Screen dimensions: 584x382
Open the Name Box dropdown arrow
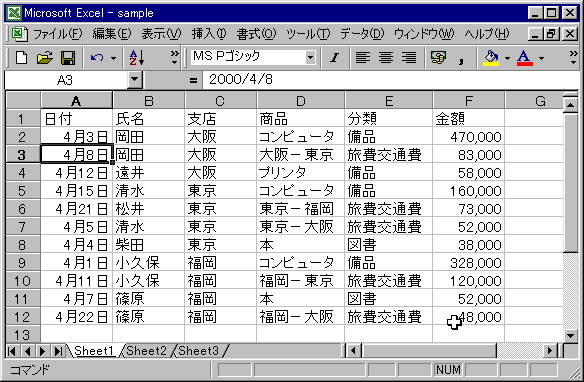click(x=134, y=80)
